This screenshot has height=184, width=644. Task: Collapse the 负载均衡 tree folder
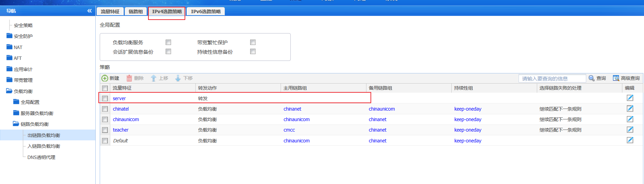(x=9, y=91)
